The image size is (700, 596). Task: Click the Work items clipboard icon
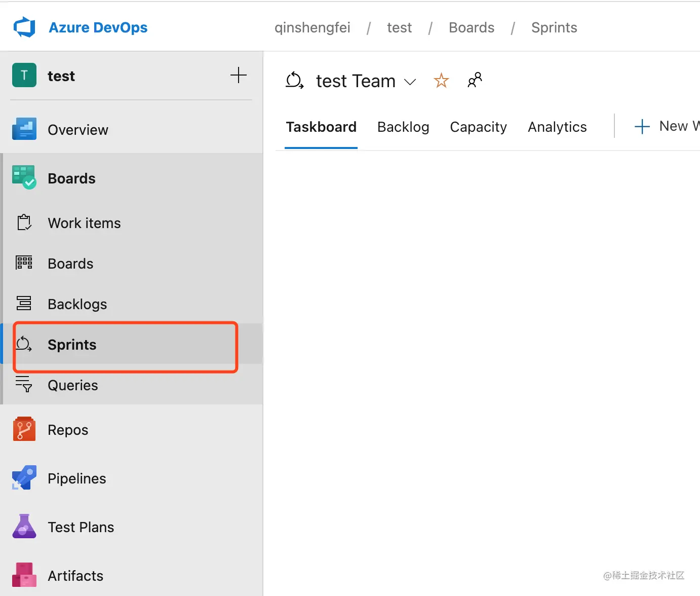pyautogui.click(x=24, y=222)
